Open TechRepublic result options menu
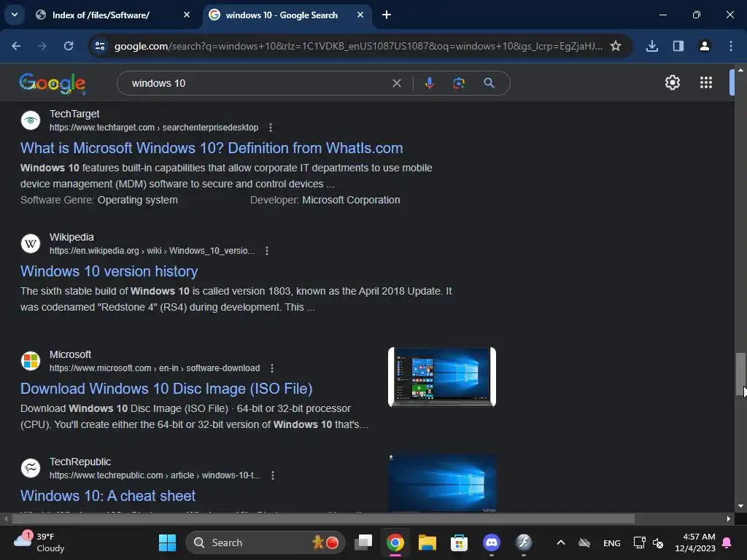This screenshot has width=747, height=560. pyautogui.click(x=273, y=475)
